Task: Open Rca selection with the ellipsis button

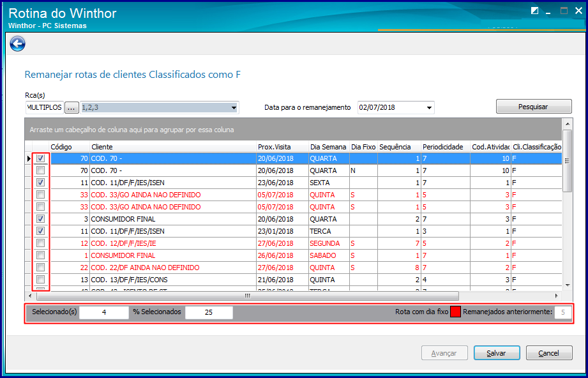Action: (x=72, y=108)
